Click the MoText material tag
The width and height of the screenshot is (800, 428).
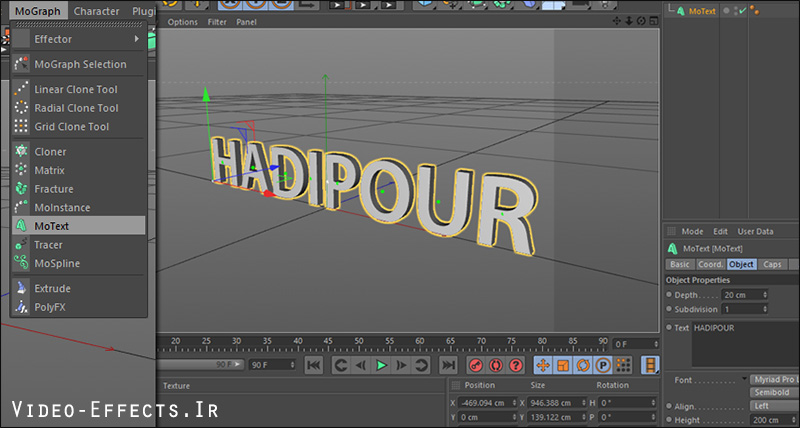[x=755, y=10]
